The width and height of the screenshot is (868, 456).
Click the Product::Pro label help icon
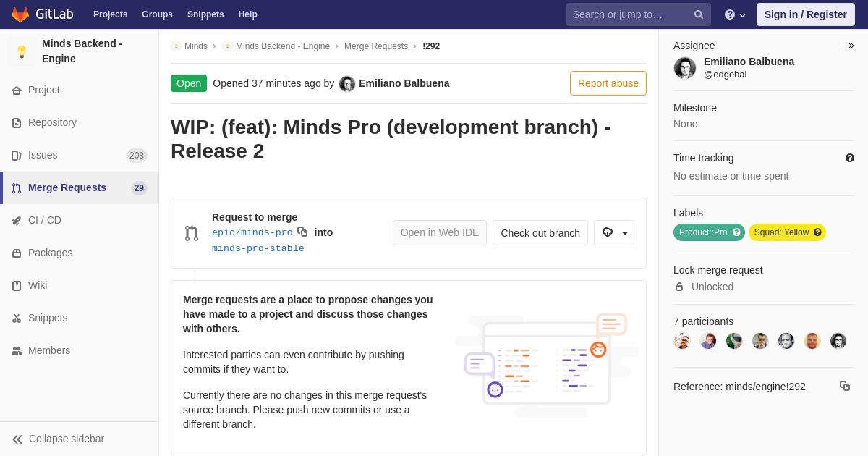point(736,232)
